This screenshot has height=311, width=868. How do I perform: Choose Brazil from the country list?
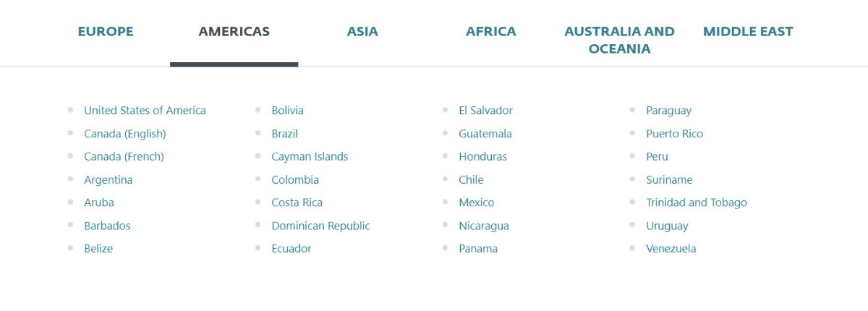click(x=284, y=134)
